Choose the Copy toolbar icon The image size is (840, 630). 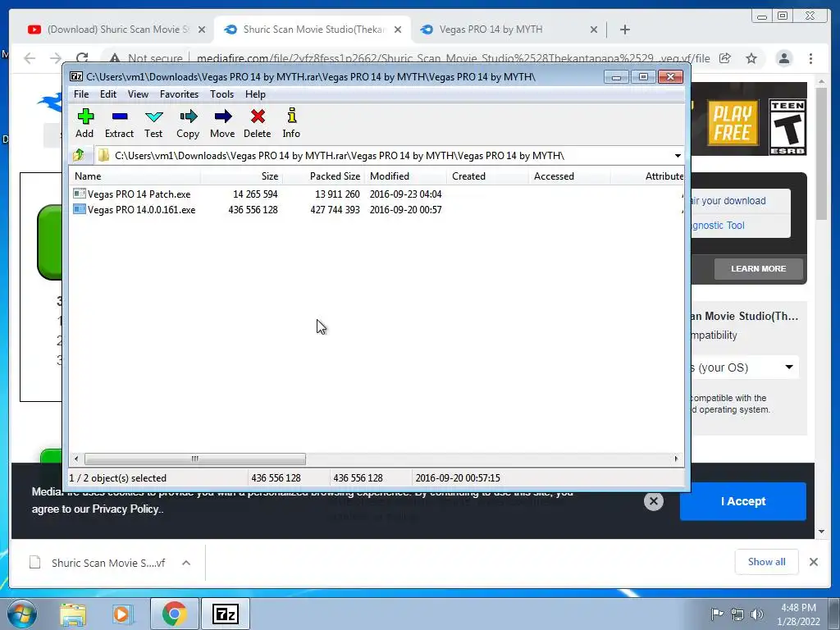click(188, 123)
